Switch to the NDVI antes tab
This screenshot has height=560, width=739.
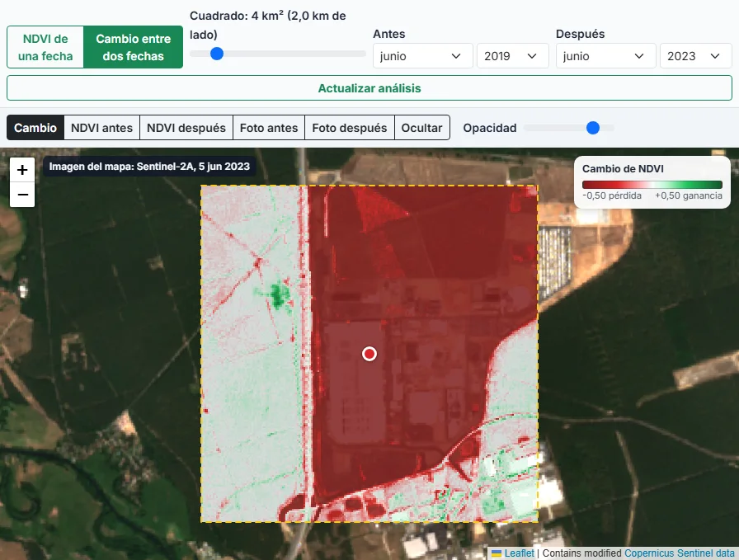pyautogui.click(x=101, y=128)
